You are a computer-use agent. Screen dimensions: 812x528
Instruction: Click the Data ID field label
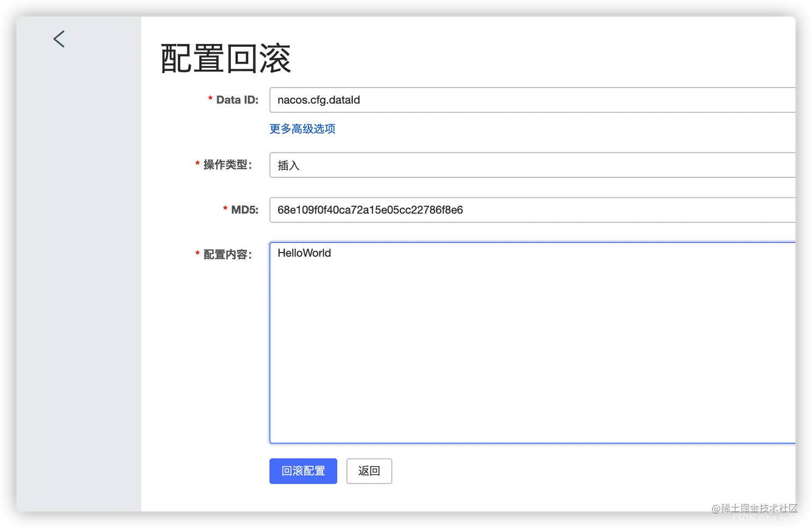[x=236, y=99]
